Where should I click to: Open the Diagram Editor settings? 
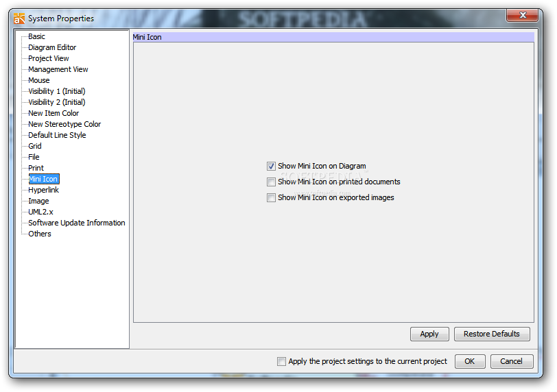52,47
